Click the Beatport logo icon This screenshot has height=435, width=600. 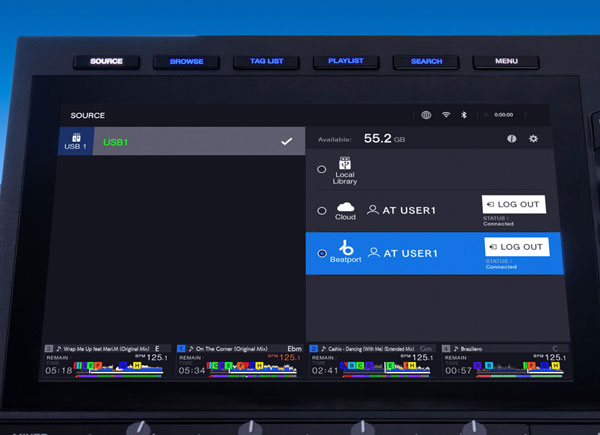pos(346,248)
